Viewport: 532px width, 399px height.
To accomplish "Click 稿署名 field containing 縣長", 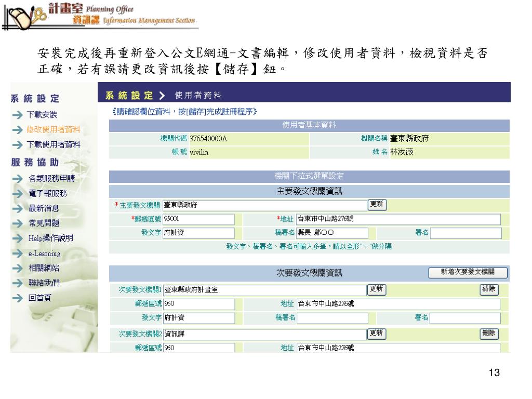I will point(332,233).
